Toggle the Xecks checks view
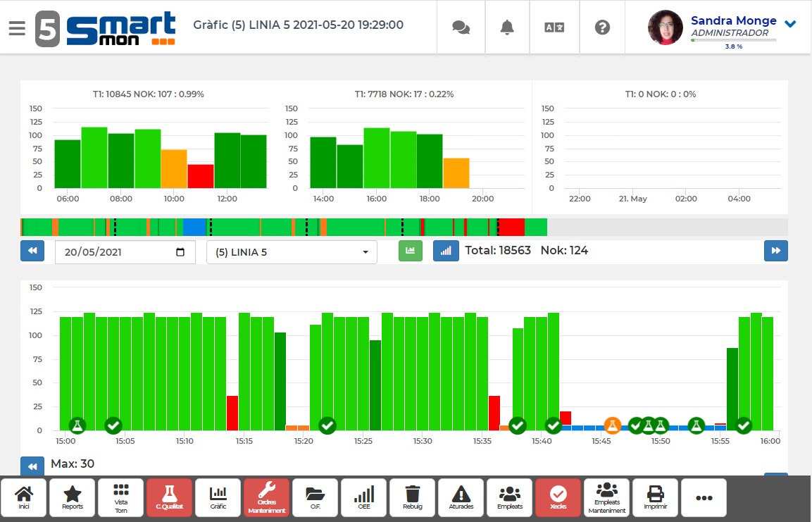The width and height of the screenshot is (812, 522). coord(558,497)
